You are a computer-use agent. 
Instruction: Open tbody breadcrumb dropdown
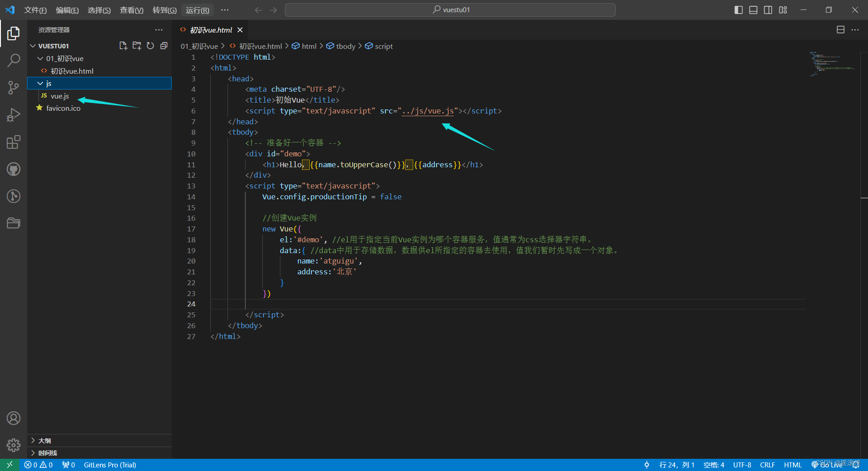341,46
